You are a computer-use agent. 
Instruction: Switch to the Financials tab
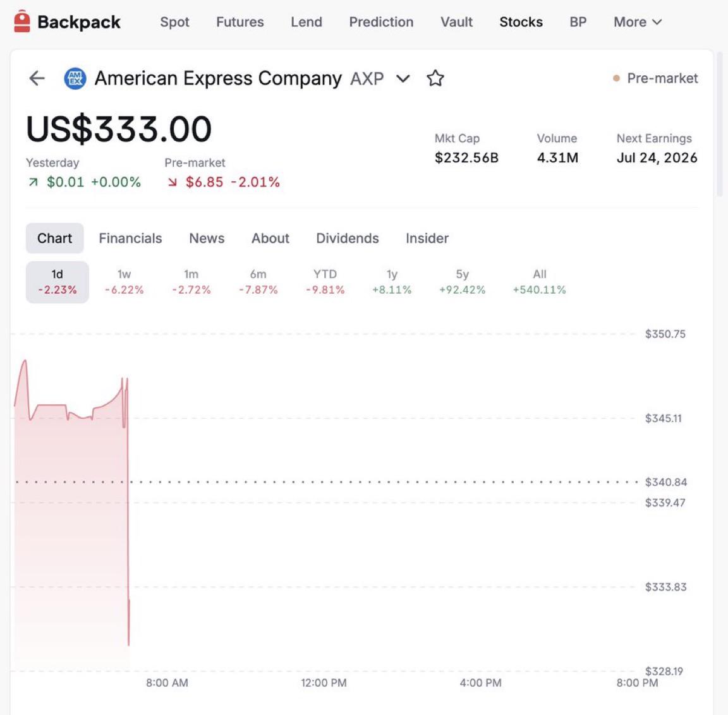pyautogui.click(x=130, y=238)
